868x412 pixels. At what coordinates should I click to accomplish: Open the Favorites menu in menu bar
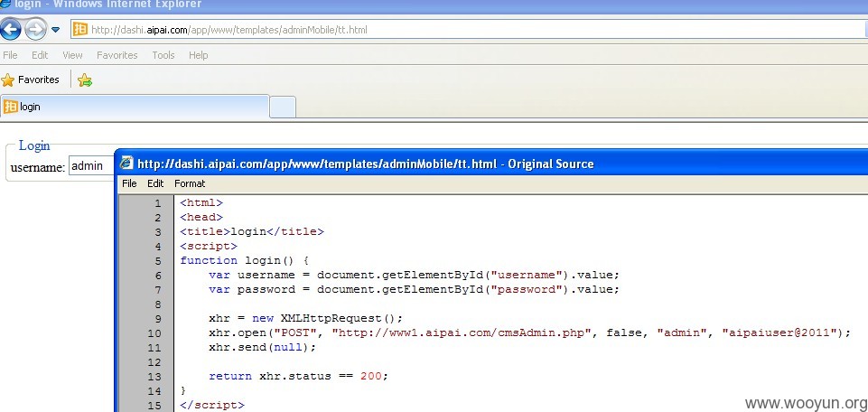pyautogui.click(x=117, y=55)
